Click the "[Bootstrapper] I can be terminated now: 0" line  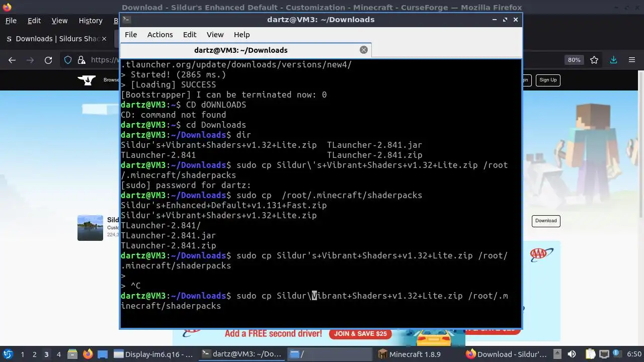pyautogui.click(x=224, y=95)
